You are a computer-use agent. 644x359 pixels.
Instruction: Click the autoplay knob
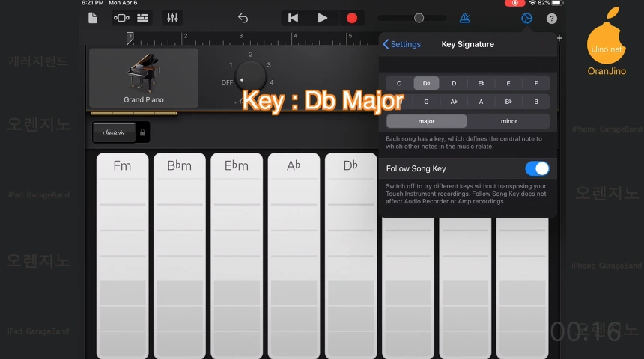pos(250,77)
